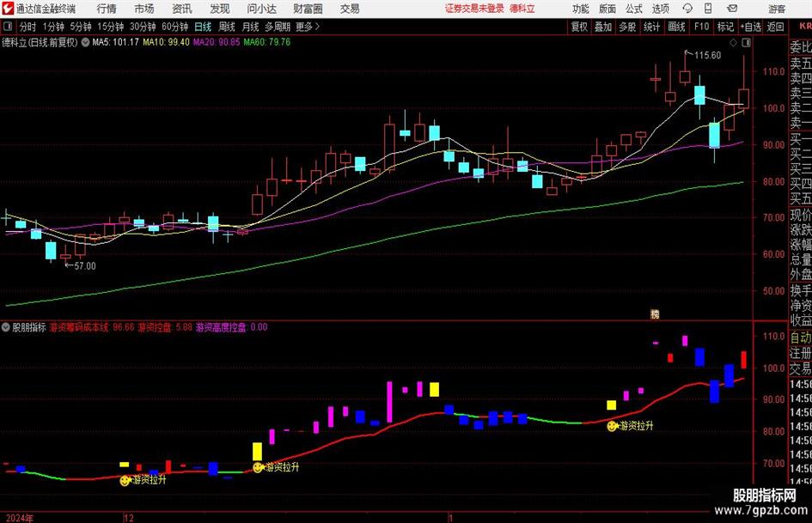The width and height of the screenshot is (812, 523).
Task: Click the MA60: 79.76 indicator value
Action: 267,42
